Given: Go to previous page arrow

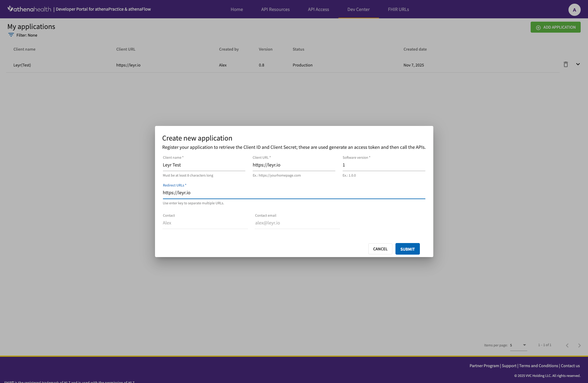Looking at the screenshot, I should coord(567,345).
